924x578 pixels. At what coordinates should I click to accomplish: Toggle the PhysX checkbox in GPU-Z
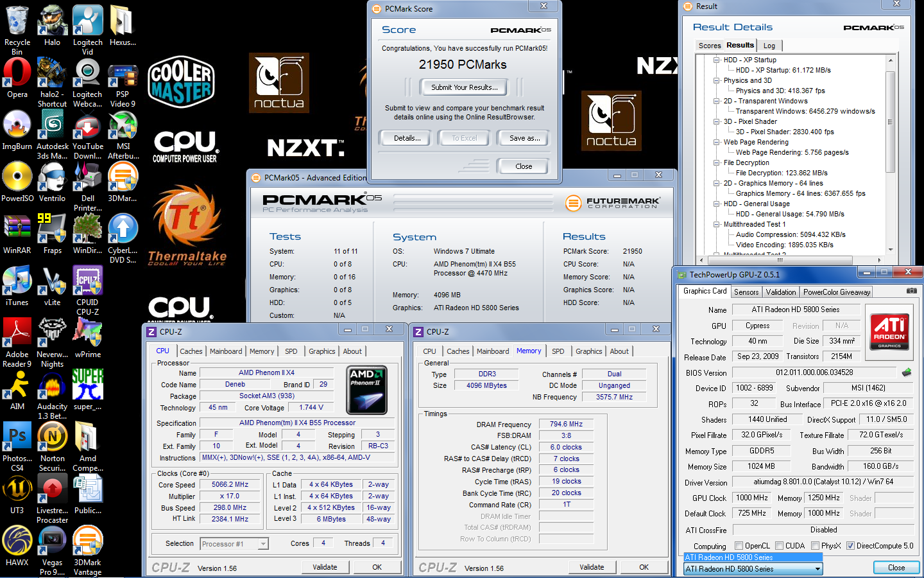pyautogui.click(x=815, y=546)
